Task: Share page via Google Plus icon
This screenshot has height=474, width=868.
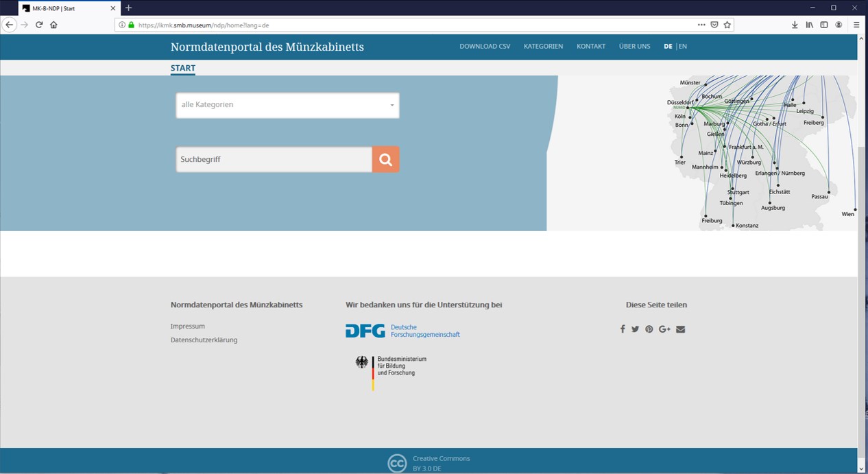Action: (664, 329)
